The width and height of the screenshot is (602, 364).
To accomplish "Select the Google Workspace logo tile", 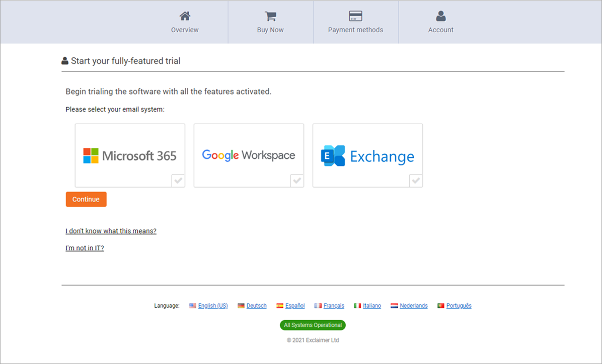I will pyautogui.click(x=249, y=155).
